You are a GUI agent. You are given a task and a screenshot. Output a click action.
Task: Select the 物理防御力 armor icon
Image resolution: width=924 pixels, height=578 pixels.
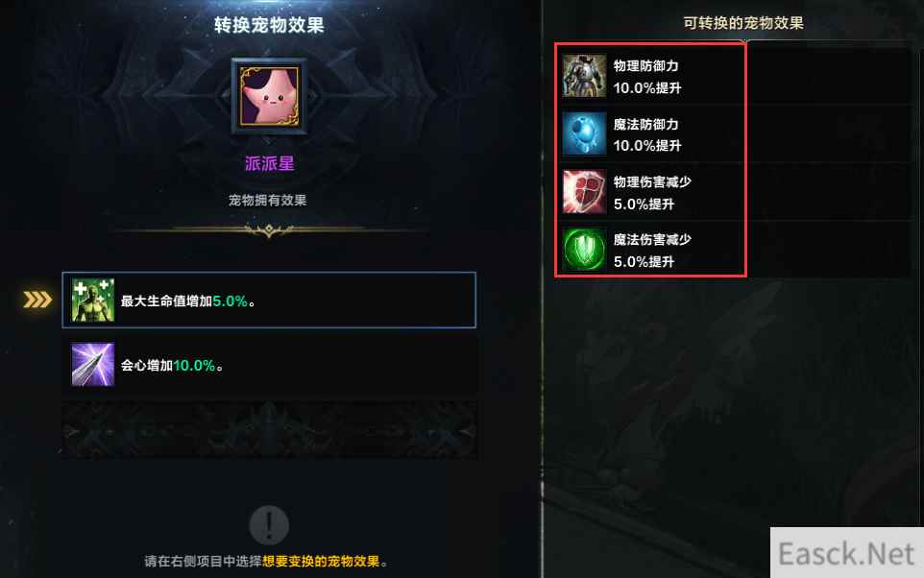tap(584, 76)
